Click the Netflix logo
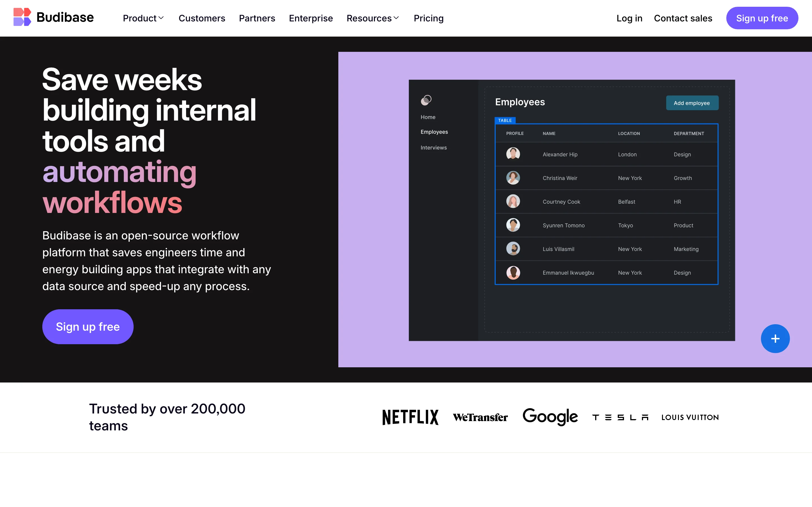This screenshot has width=812, height=507. click(x=410, y=417)
